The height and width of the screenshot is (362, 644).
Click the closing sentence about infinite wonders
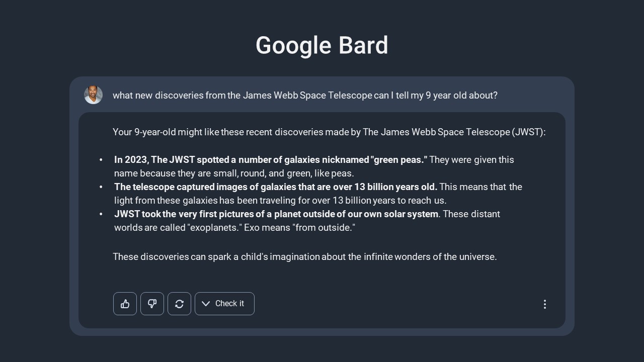pos(305,256)
